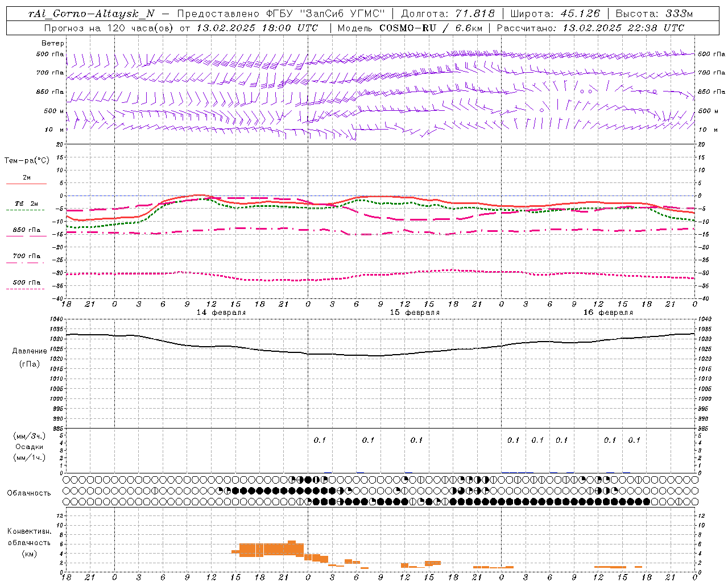Click the Давление panel label
The height and width of the screenshot is (582, 728).
30,351
